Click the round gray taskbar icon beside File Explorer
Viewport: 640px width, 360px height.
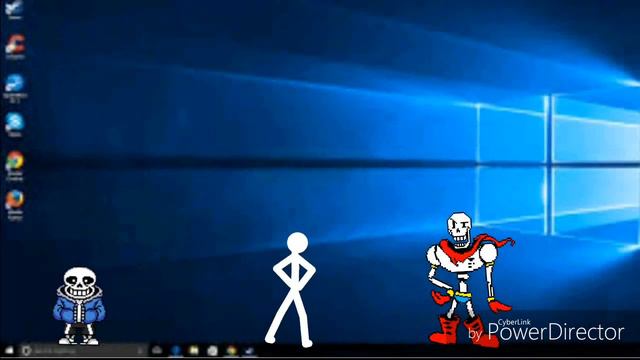click(x=212, y=350)
